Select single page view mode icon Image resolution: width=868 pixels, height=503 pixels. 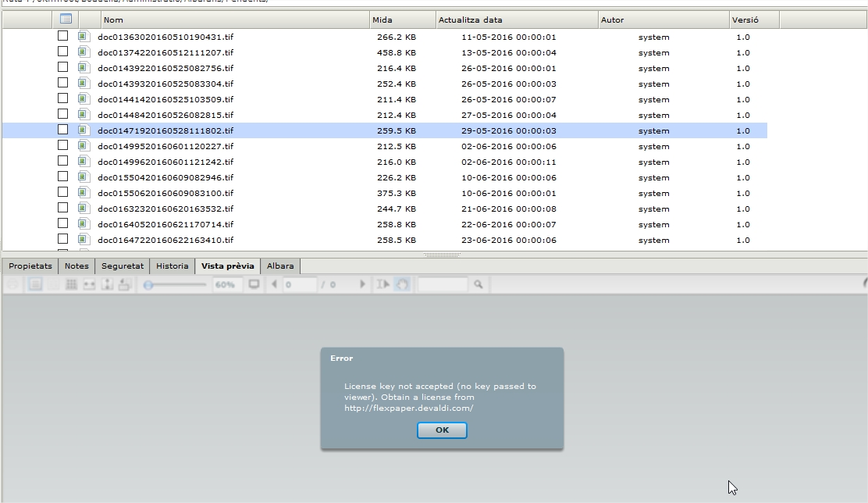pyautogui.click(x=35, y=285)
